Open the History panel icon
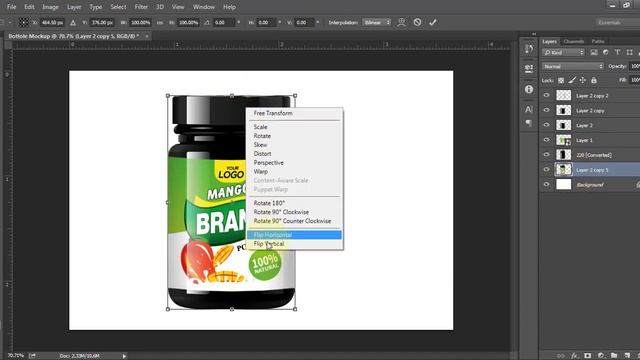640x360 pixels. (x=529, y=49)
